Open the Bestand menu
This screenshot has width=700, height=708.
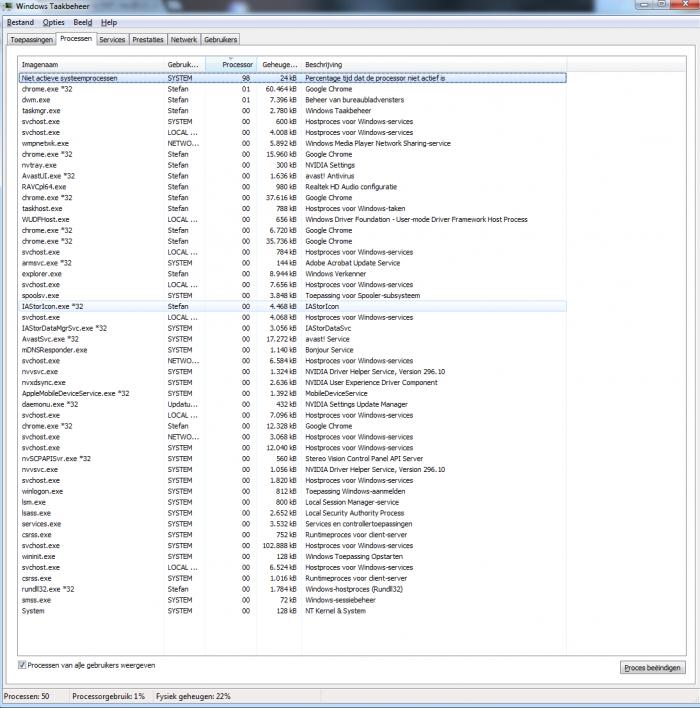(20, 23)
